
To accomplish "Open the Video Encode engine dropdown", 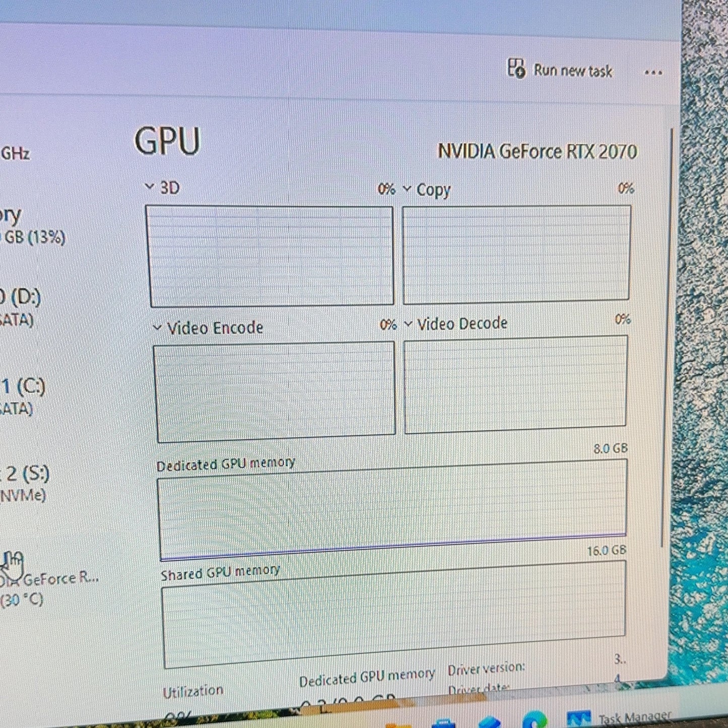I will [x=157, y=328].
